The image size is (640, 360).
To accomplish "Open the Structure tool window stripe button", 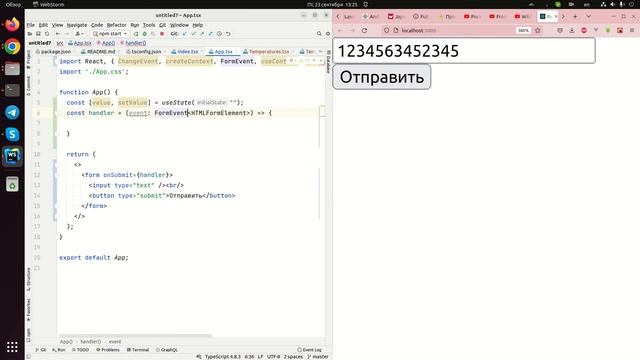I will 29,279.
